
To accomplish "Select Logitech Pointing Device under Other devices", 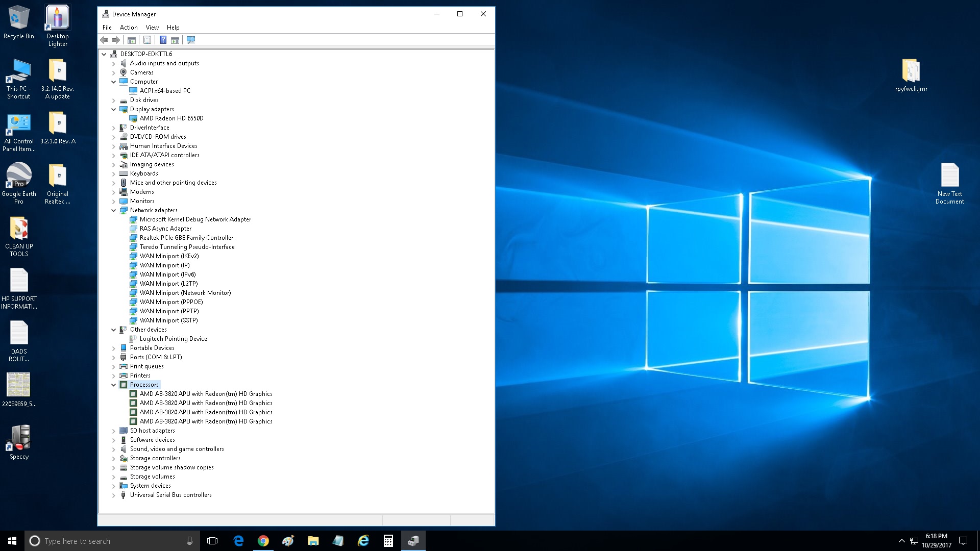I will 173,339.
